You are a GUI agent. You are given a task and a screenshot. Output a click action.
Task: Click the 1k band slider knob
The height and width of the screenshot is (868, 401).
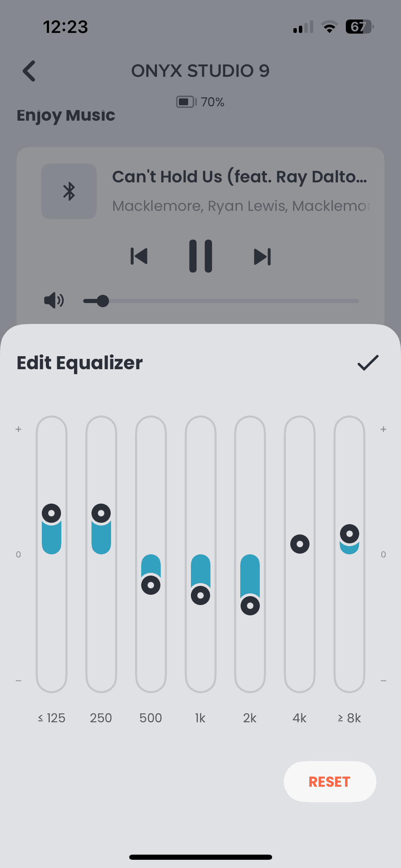(200, 595)
